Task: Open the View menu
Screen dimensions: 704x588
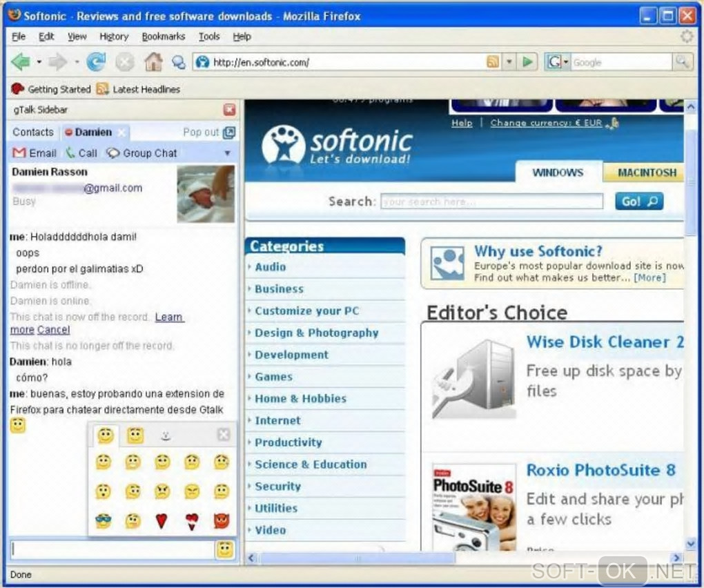Action: pos(77,37)
